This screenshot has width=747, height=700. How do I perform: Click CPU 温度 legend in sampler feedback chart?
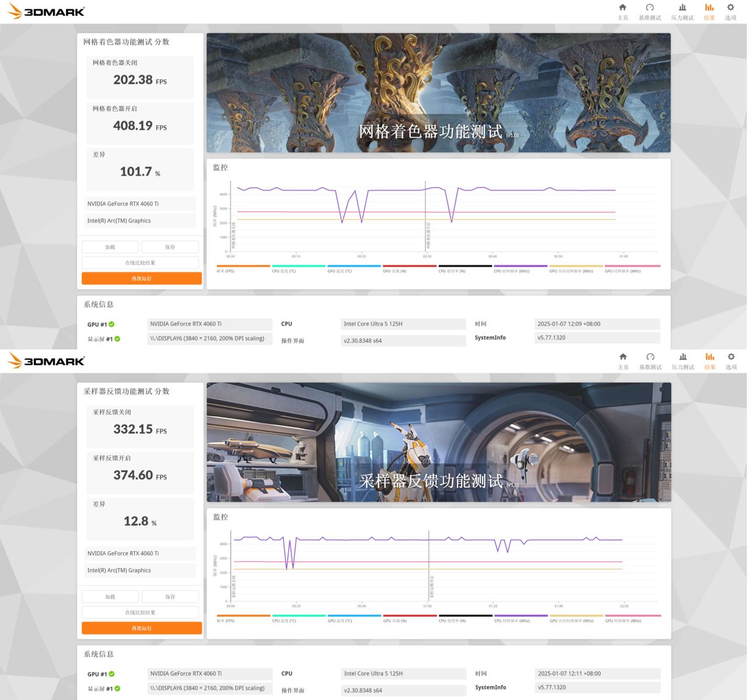click(299, 618)
